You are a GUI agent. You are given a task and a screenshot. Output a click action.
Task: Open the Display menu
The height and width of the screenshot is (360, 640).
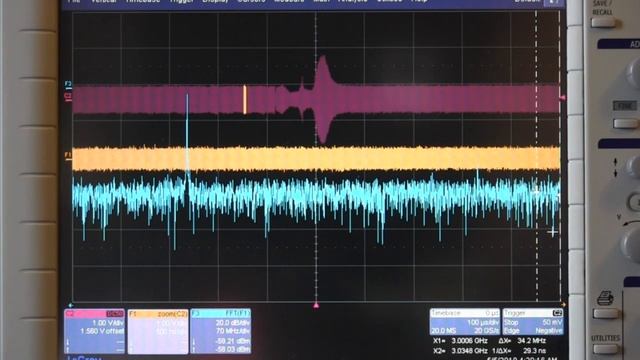(216, 1)
